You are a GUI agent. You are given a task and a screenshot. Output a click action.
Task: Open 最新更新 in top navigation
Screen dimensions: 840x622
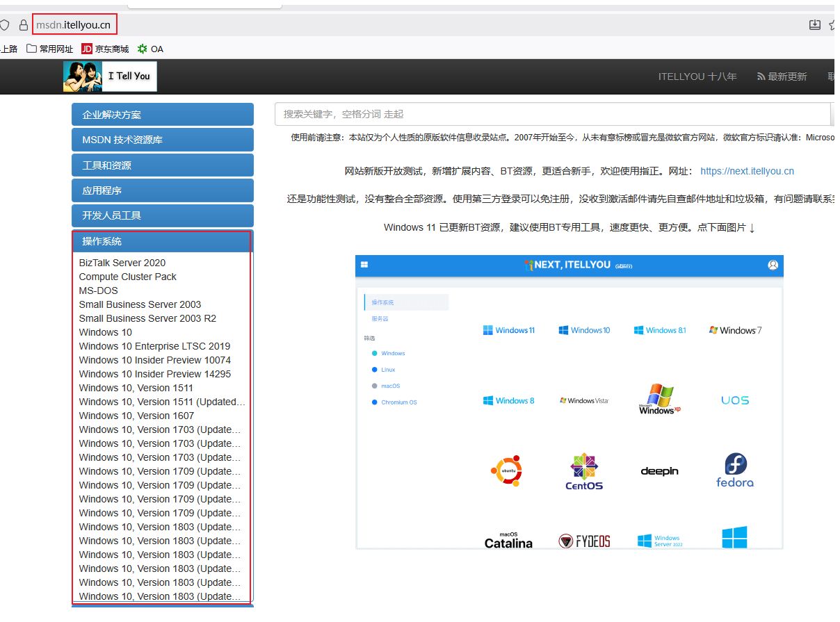point(782,76)
